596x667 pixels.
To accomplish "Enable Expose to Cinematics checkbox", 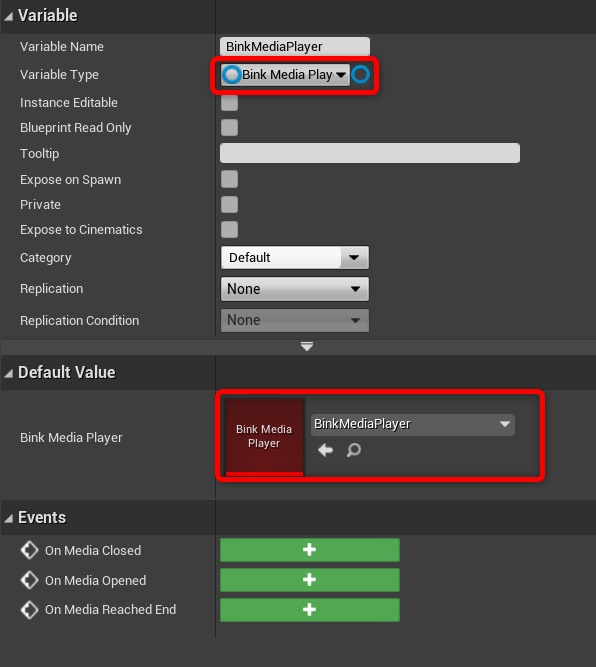I will (229, 230).
